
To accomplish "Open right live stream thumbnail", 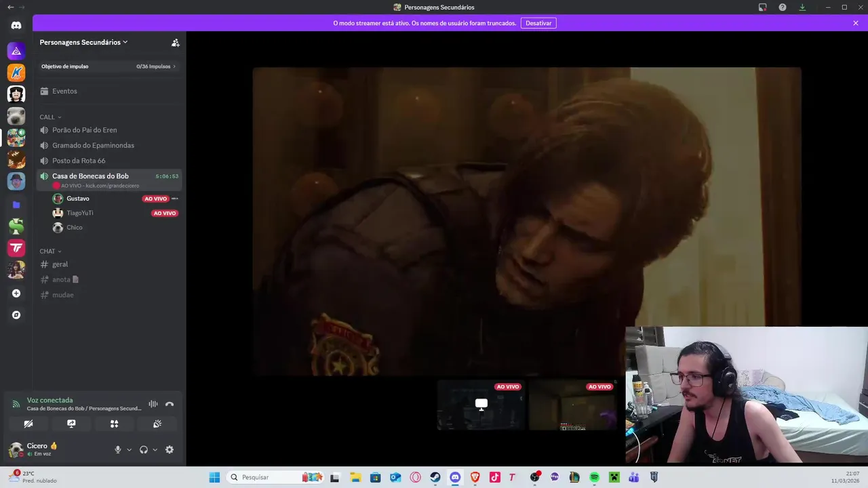I will 572,405.
